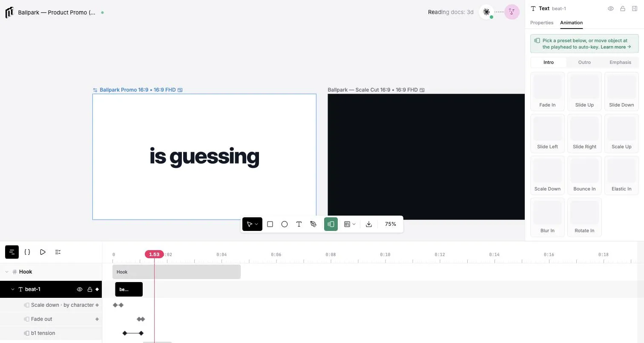Click the frame icon after Ballpark Promo label

(180, 90)
